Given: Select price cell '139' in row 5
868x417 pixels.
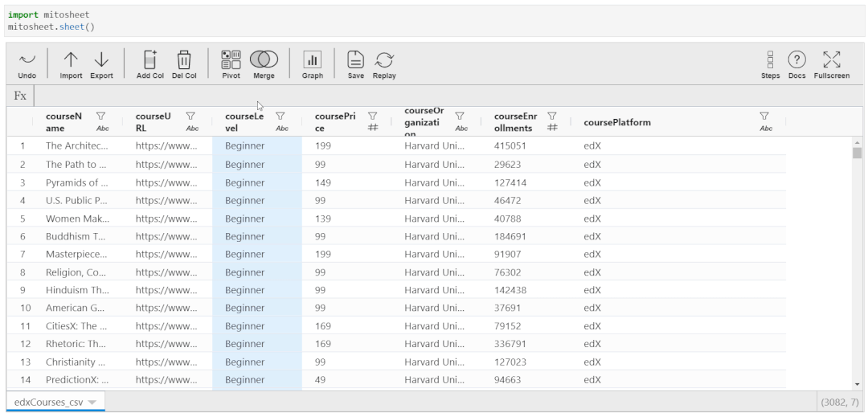Looking at the screenshot, I should click(346, 219).
